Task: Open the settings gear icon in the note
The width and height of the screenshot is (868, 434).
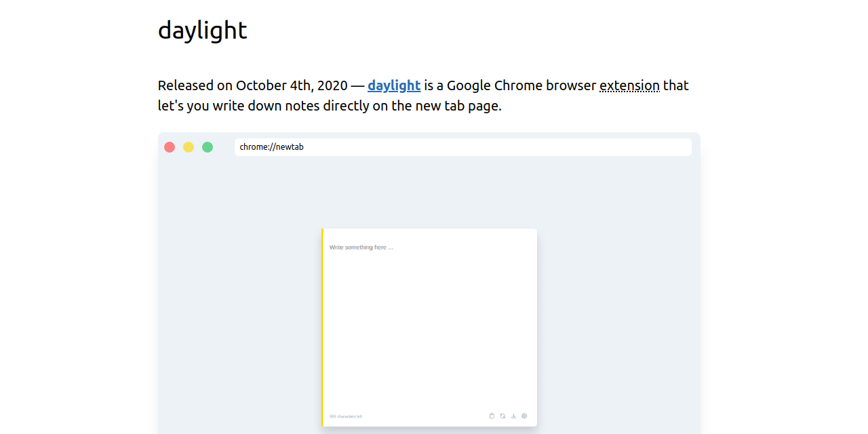Action: [524, 416]
